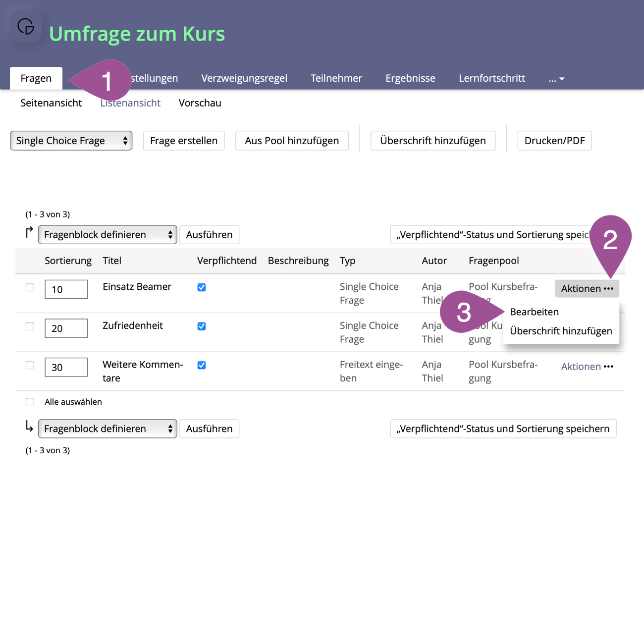Uncheck Verpflichtend for Weitere Kommentare
The height and width of the screenshot is (644, 644).
click(202, 366)
